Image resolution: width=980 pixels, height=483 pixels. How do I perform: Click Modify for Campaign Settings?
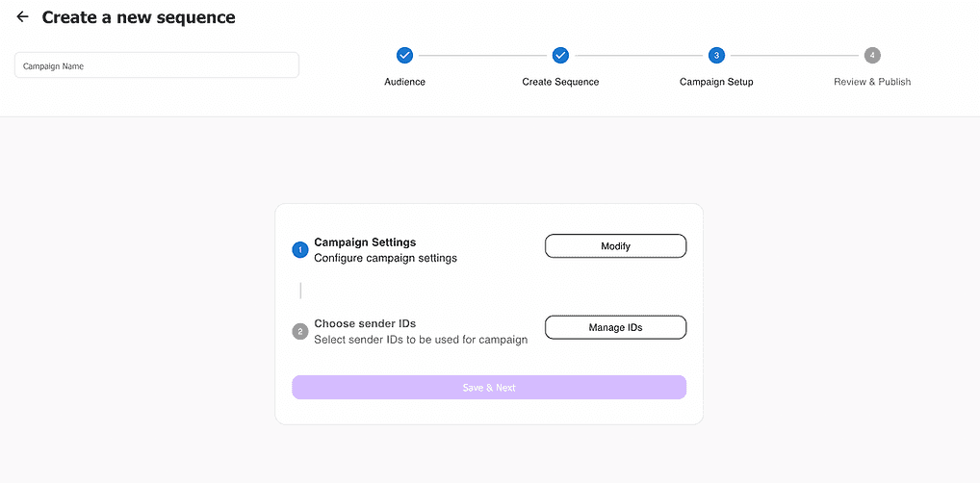tap(615, 246)
